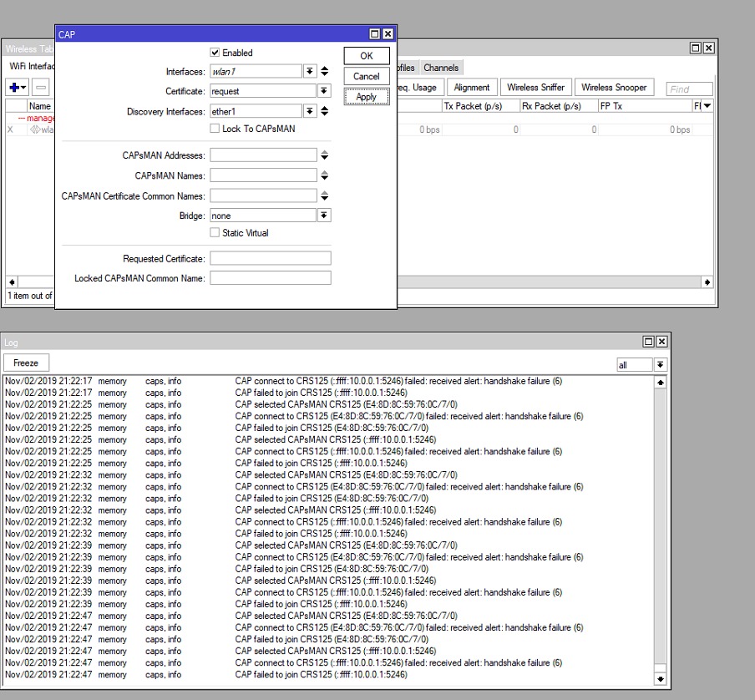
Task: Select the last log entry at 21:22:47
Action: pyautogui.click(x=328, y=674)
